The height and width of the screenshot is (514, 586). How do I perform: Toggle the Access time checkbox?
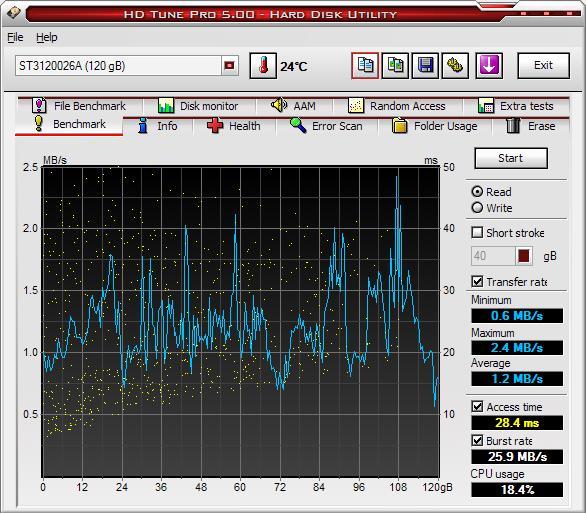pos(477,406)
